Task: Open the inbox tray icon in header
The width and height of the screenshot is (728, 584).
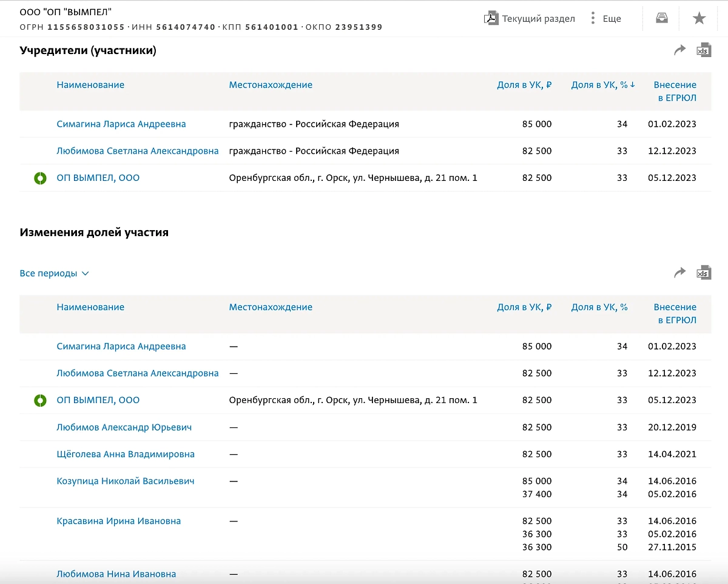Action: (x=661, y=18)
